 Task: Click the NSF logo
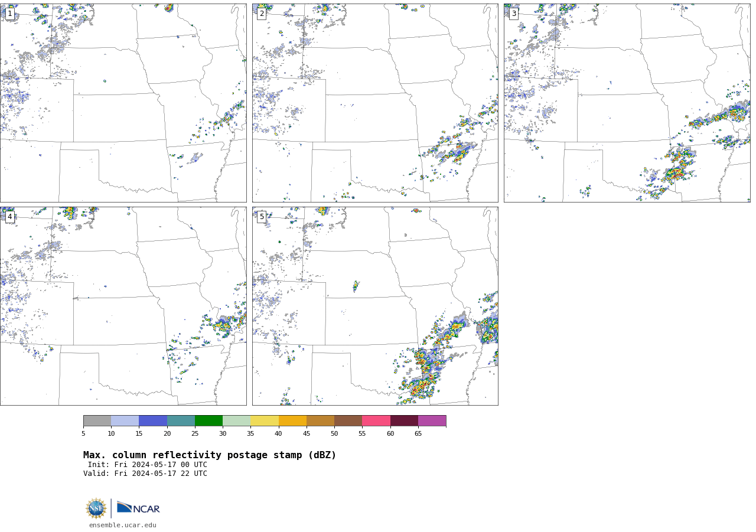click(x=96, y=508)
